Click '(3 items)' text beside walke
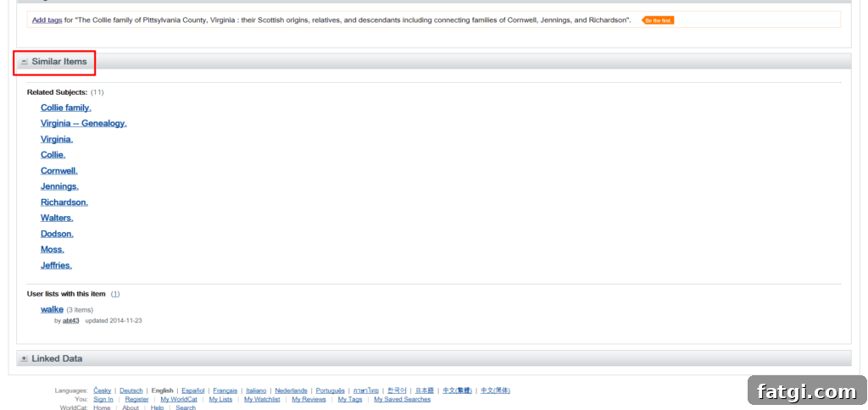This screenshot has width=868, height=410. [80, 310]
